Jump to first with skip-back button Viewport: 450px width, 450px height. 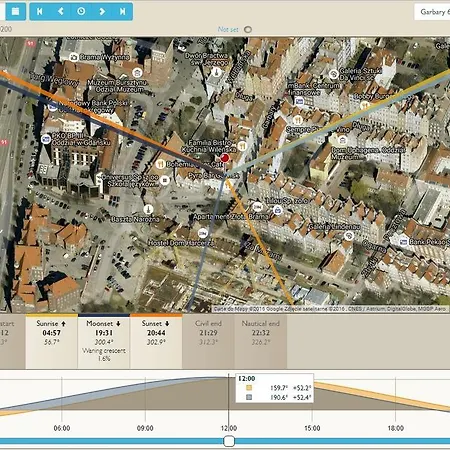(40, 11)
